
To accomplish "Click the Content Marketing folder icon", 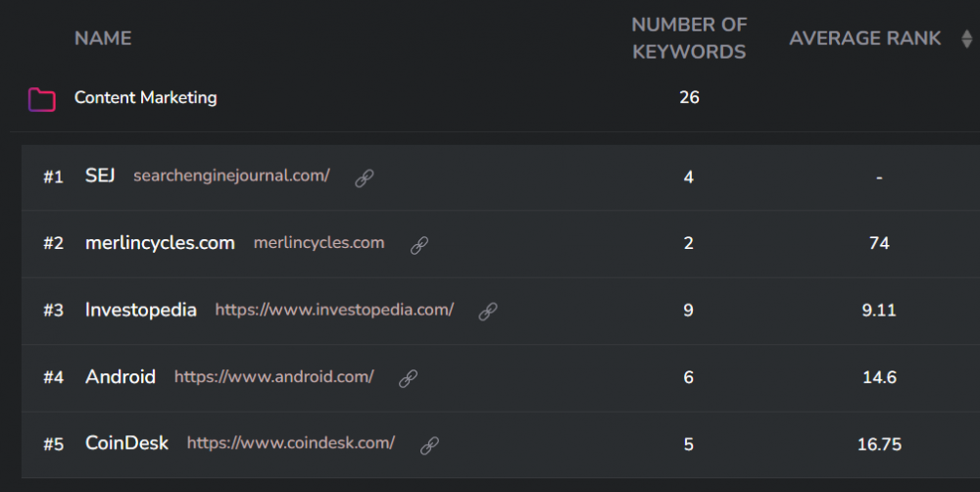I will [x=41, y=99].
